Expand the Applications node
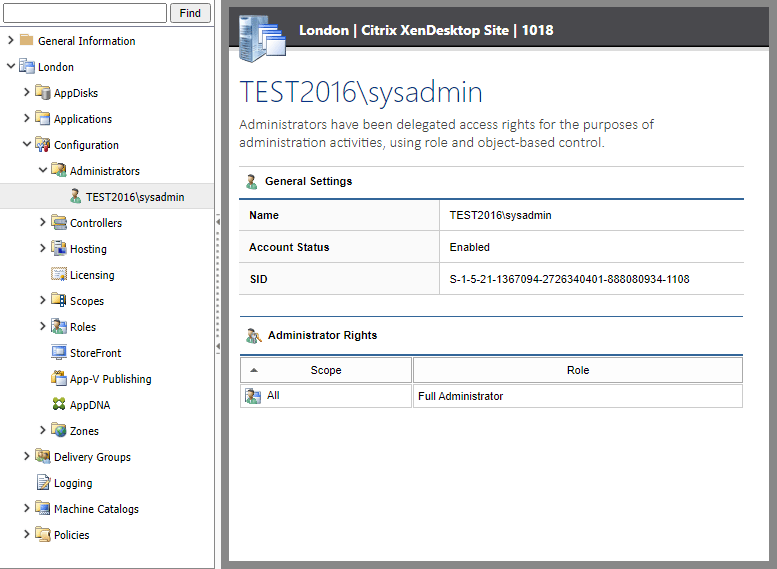The image size is (777, 569). [26, 118]
